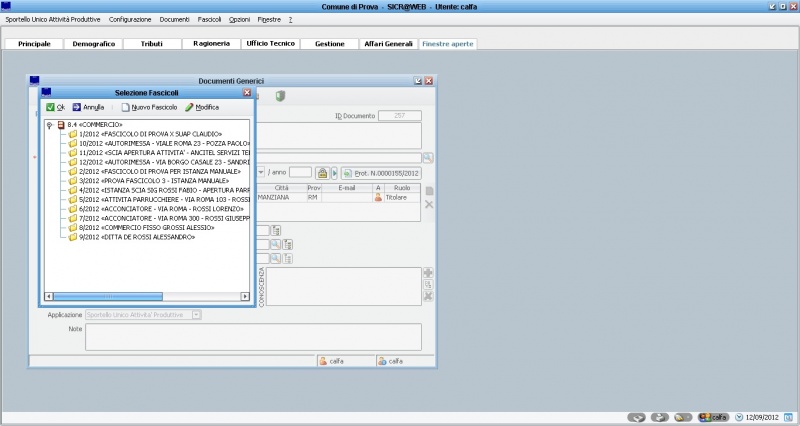Switch to the Ufficio Tecnico tab

pyautogui.click(x=270, y=44)
